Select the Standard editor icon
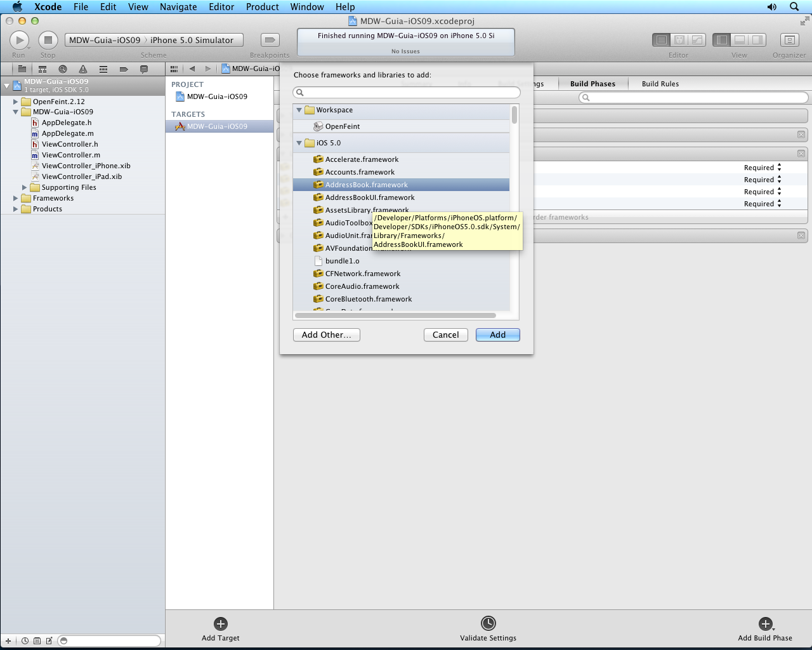 coord(662,40)
